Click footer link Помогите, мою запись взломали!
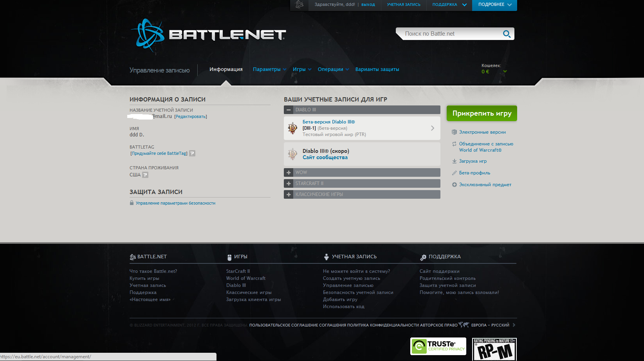 459,292
